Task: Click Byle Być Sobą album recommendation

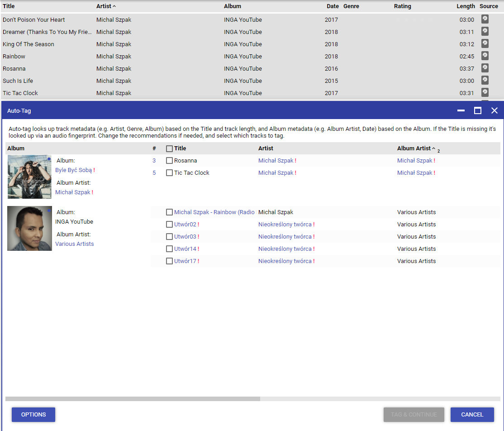Action: pyautogui.click(x=73, y=170)
